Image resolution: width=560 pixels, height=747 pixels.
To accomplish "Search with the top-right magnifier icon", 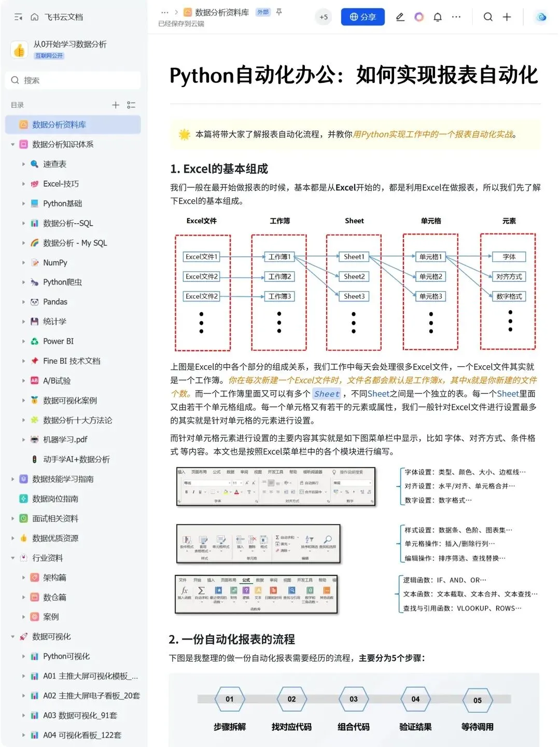I will pos(488,17).
